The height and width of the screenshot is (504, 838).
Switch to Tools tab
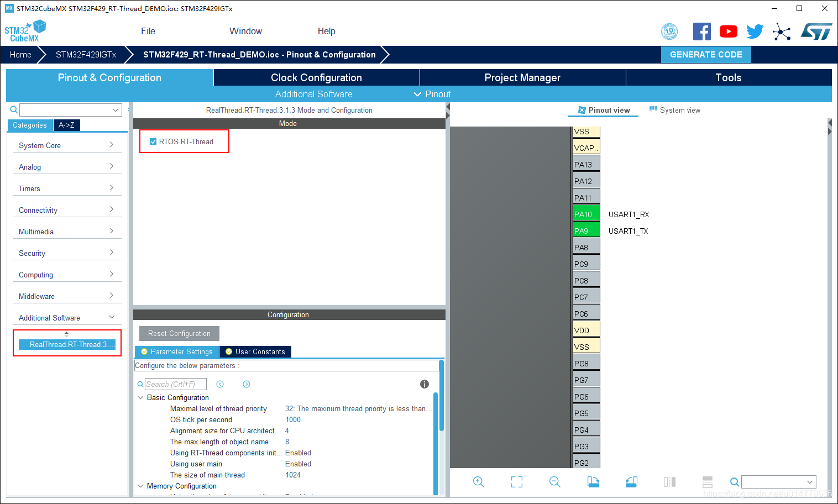pos(729,77)
